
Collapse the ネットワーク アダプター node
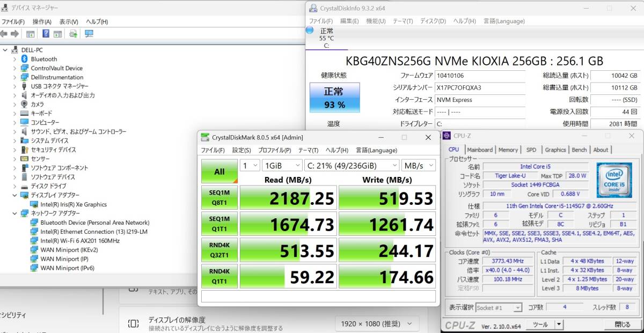coord(15,213)
